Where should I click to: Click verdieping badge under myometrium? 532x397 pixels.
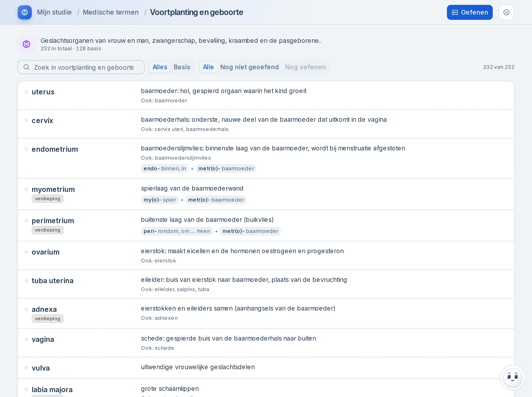tap(48, 199)
